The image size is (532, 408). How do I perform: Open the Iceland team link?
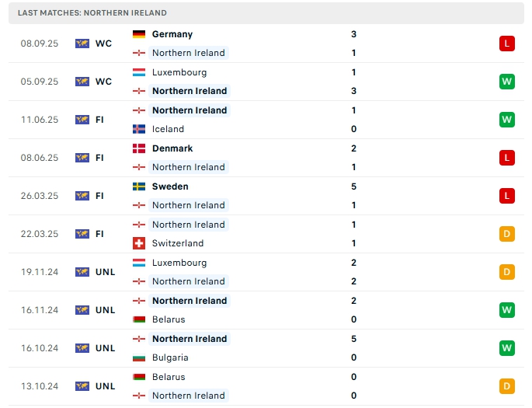(168, 129)
